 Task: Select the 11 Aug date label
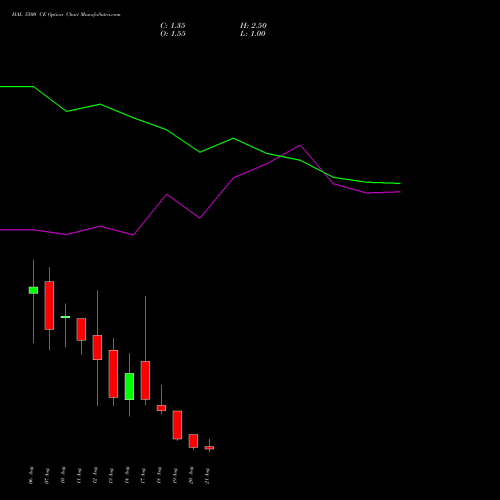[x=79, y=476]
